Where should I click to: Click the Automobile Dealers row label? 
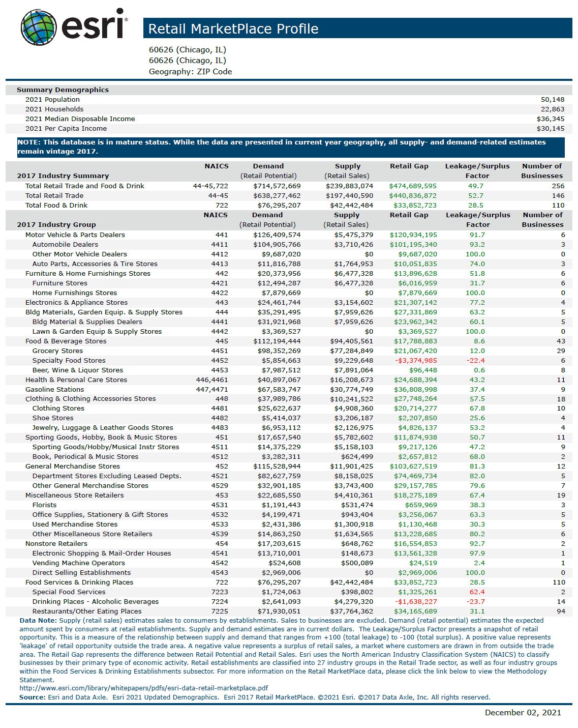pyautogui.click(x=65, y=245)
